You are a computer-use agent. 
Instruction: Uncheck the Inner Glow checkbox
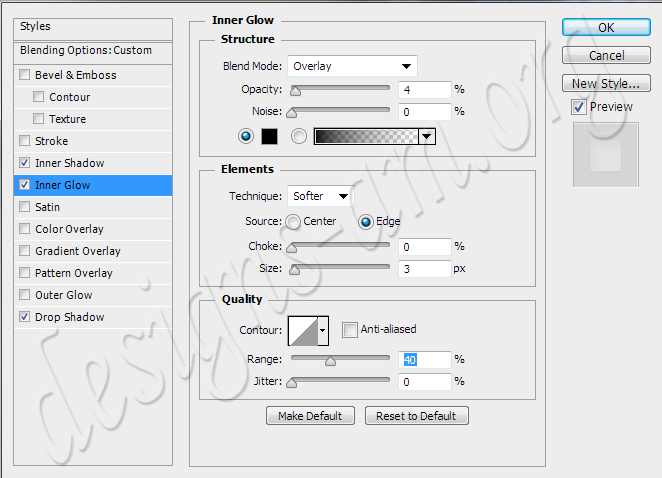(25, 185)
